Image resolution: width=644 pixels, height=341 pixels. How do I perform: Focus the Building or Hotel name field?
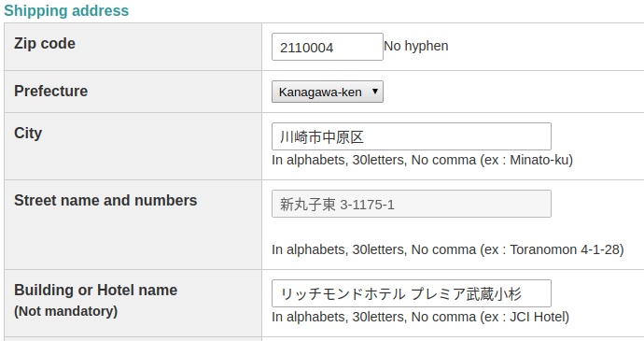pos(411,293)
